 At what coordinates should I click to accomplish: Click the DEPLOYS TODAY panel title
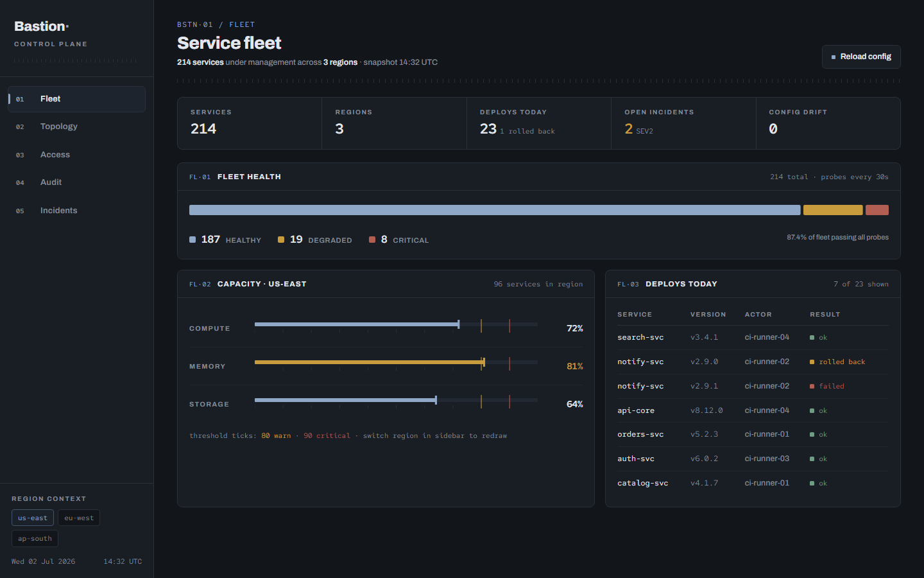(681, 284)
